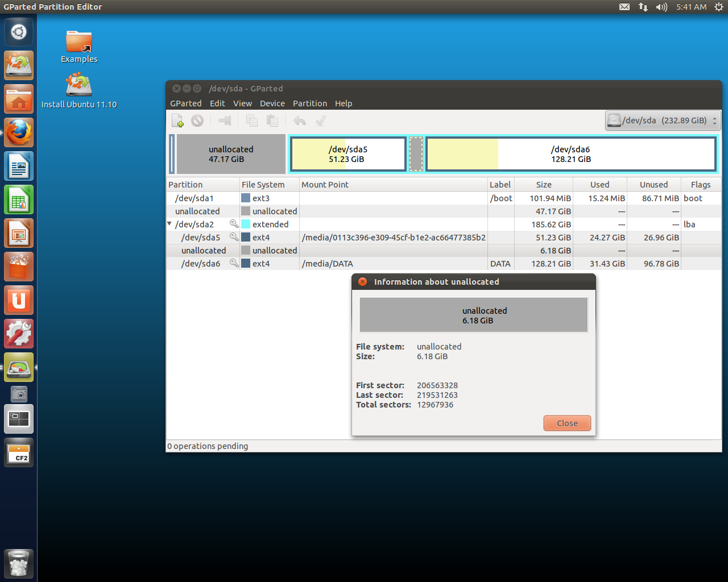Open the sound volume indicator in top panel
This screenshot has width=728, height=582.
coord(661,7)
